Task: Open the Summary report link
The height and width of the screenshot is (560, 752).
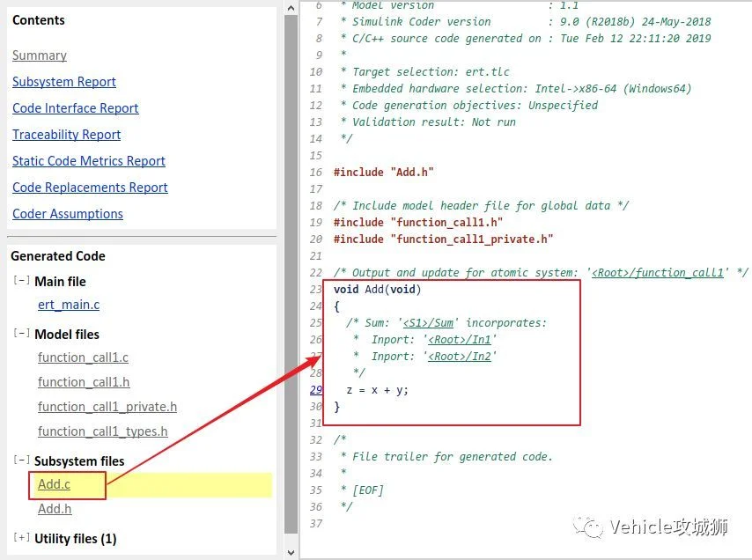Action: tap(40, 55)
